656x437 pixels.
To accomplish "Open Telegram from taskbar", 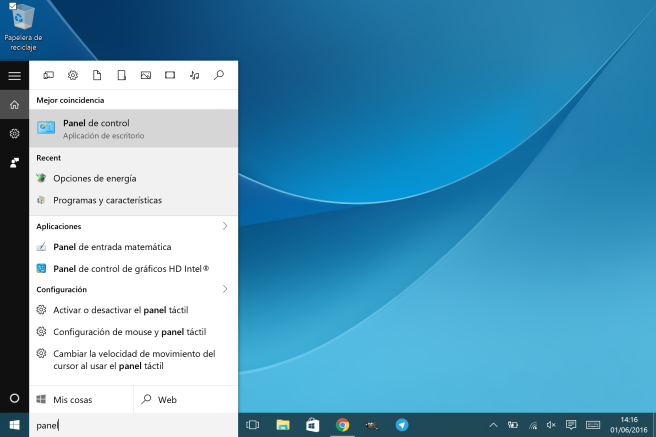I will pos(402,425).
